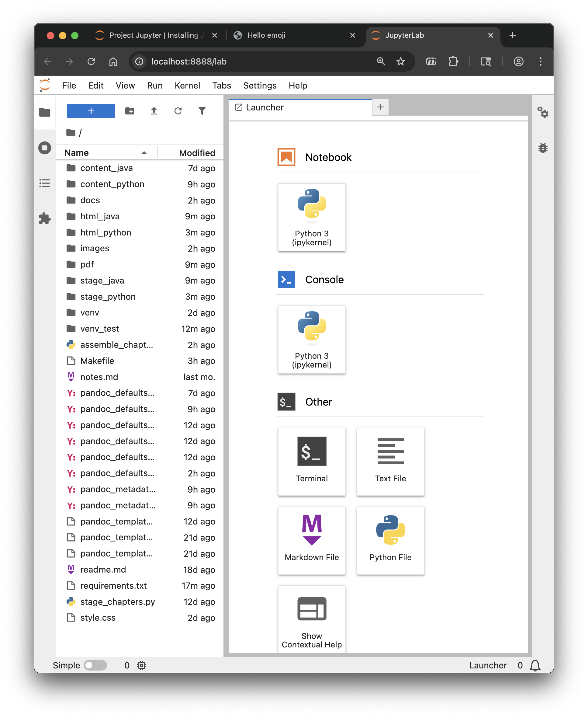Select the Launcher tab
The image size is (588, 718).
300,107
